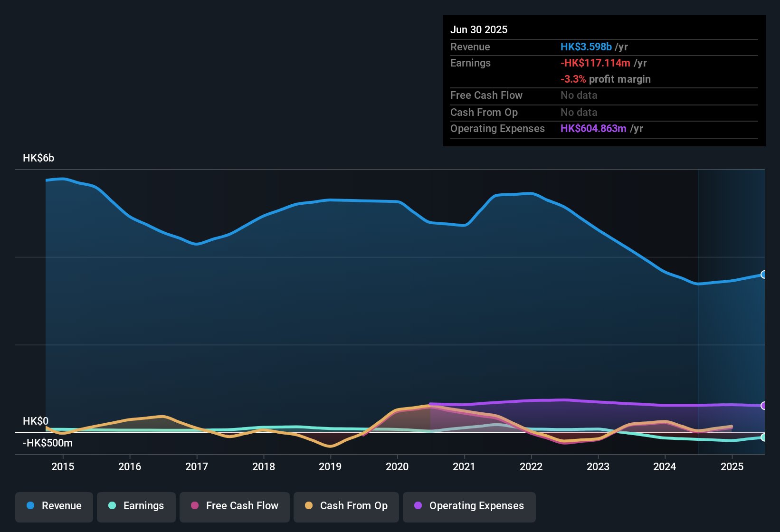The width and height of the screenshot is (780, 532).
Task: Open the Cash From Op legend entry
Action: point(346,506)
